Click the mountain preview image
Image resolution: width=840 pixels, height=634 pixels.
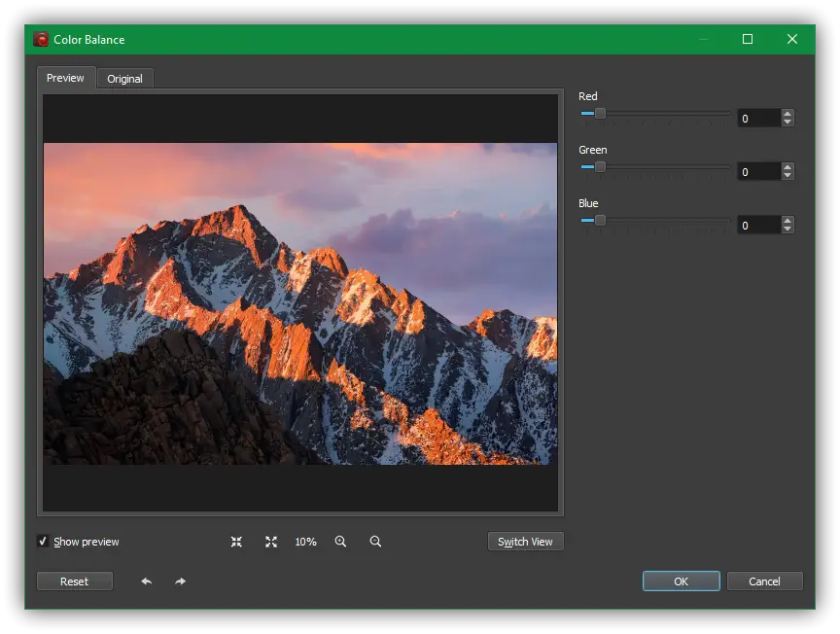pos(300,303)
